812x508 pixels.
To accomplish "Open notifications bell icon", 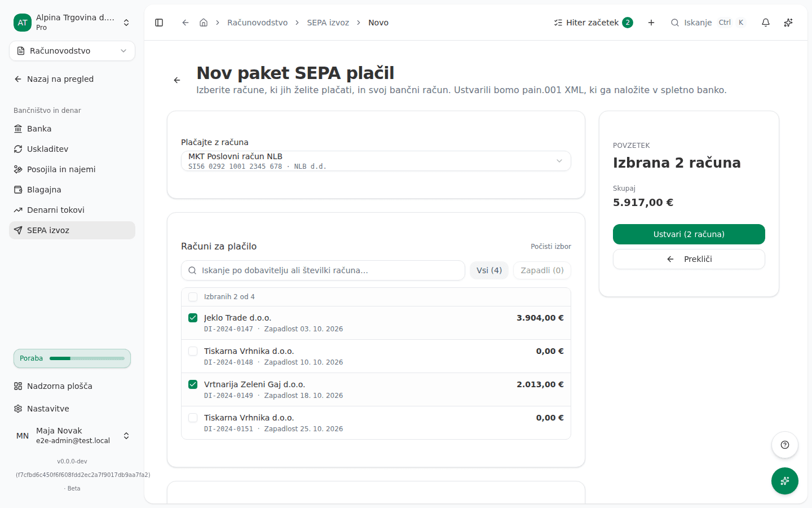I will (766, 23).
